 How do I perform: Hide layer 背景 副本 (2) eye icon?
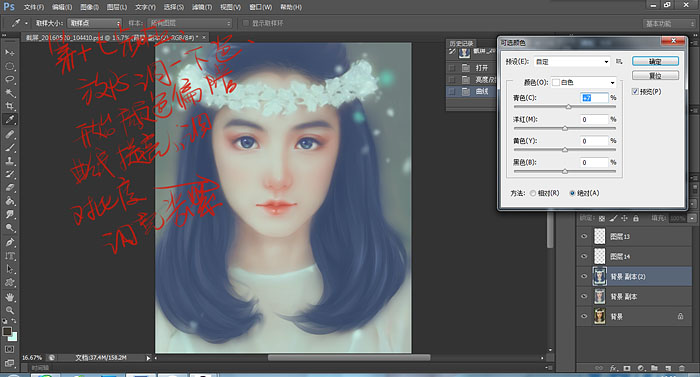click(x=584, y=276)
